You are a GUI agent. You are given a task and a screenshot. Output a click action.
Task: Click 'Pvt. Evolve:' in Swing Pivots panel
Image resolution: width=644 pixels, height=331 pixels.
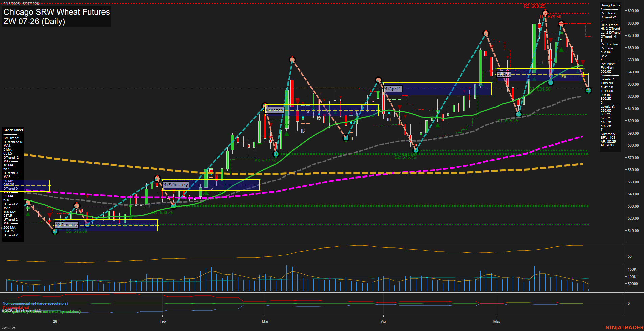click(x=609, y=44)
